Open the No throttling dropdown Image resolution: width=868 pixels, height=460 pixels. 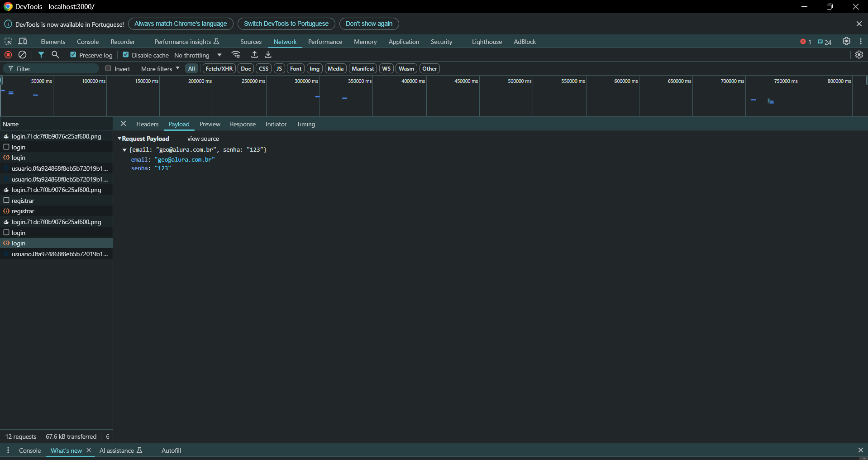198,55
